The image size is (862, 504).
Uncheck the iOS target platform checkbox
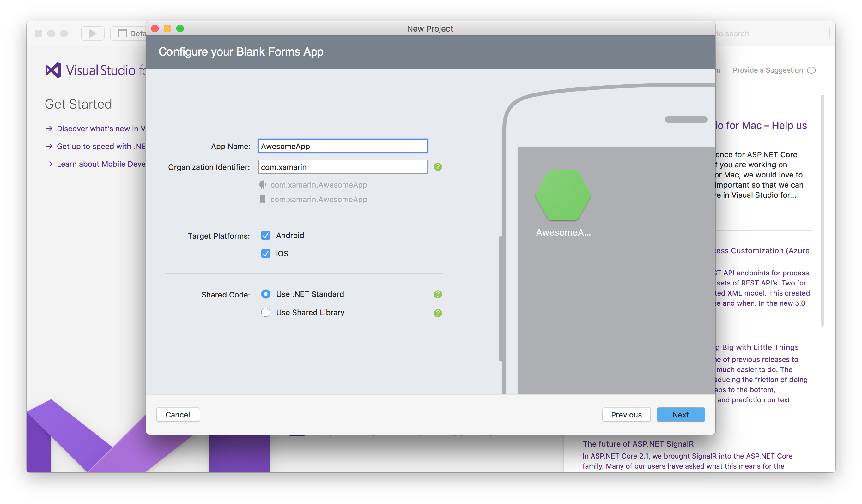(x=265, y=253)
